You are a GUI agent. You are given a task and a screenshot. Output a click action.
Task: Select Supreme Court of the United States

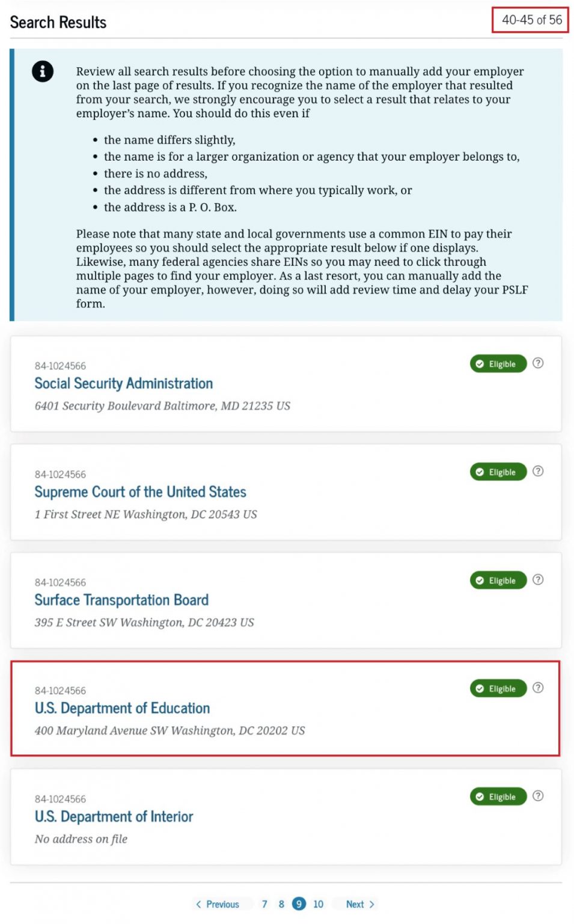click(140, 492)
